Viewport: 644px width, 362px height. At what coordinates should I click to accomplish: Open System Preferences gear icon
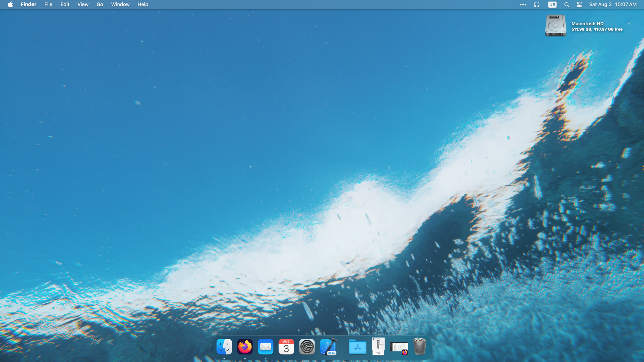[307, 347]
